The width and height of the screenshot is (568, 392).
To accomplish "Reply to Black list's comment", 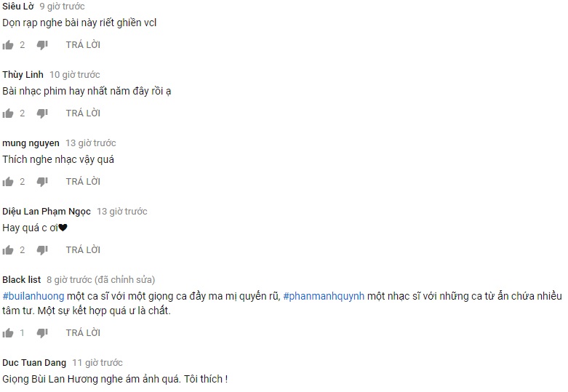I will click(83, 332).
